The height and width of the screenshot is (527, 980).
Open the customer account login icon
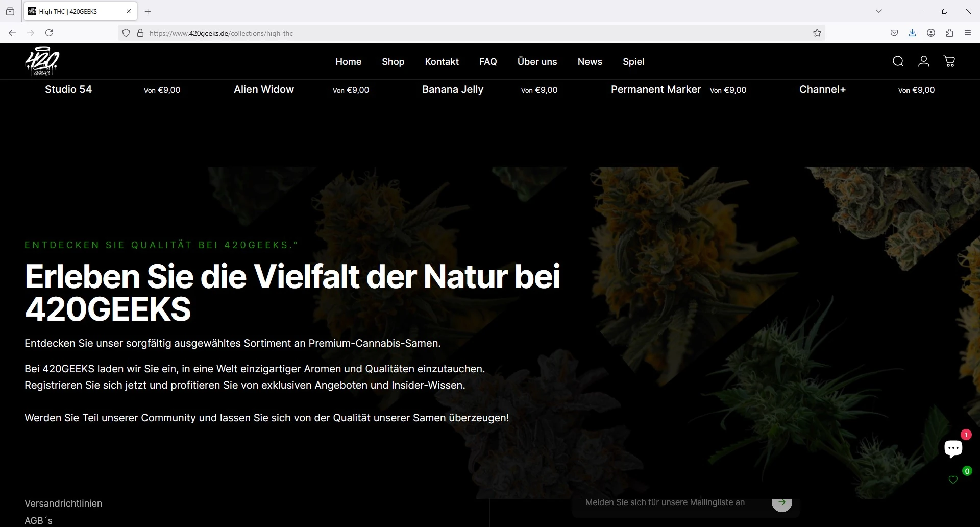pos(924,61)
